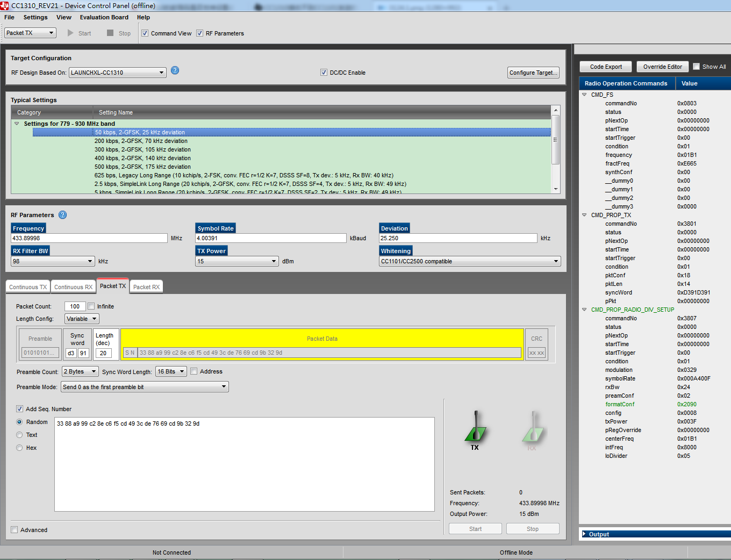Open the Sync Word Length dropdown
The height and width of the screenshot is (560, 731).
tap(171, 371)
